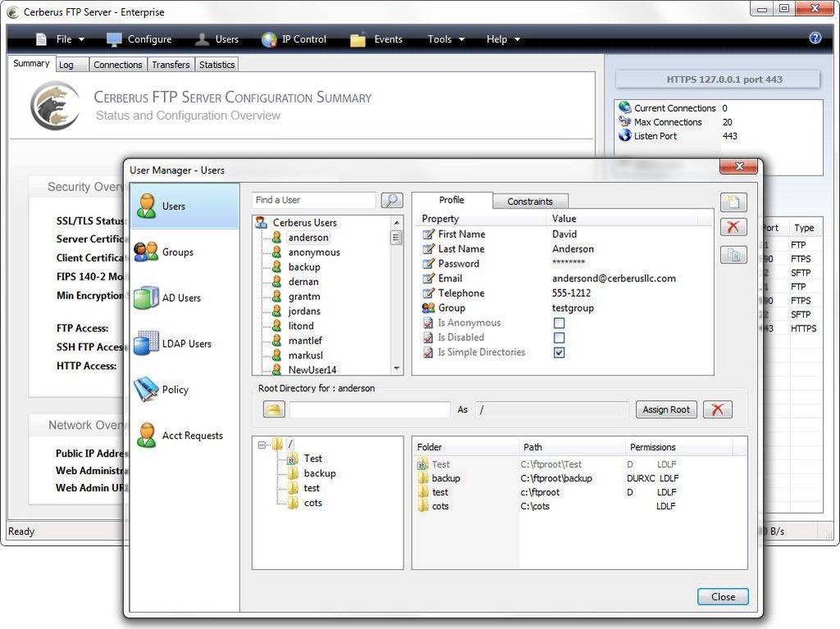840x629 pixels.
Task: Click the help question mark icon in main toolbar
Action: click(815, 38)
